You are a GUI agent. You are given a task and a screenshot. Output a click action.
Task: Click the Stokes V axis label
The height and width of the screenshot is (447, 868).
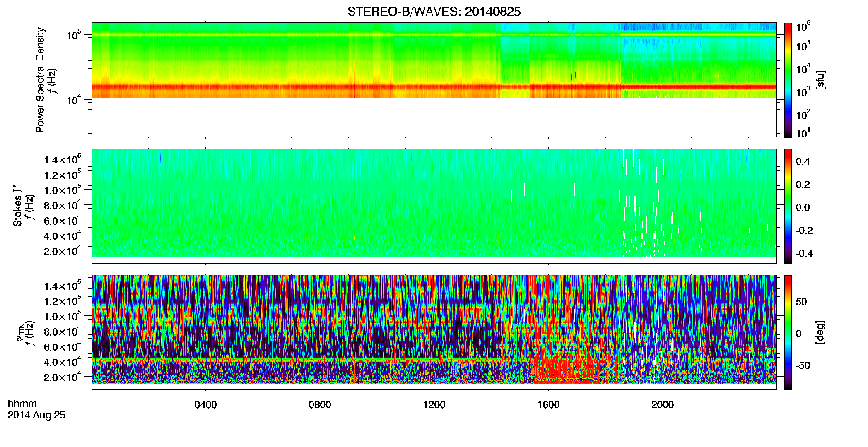click(x=17, y=206)
